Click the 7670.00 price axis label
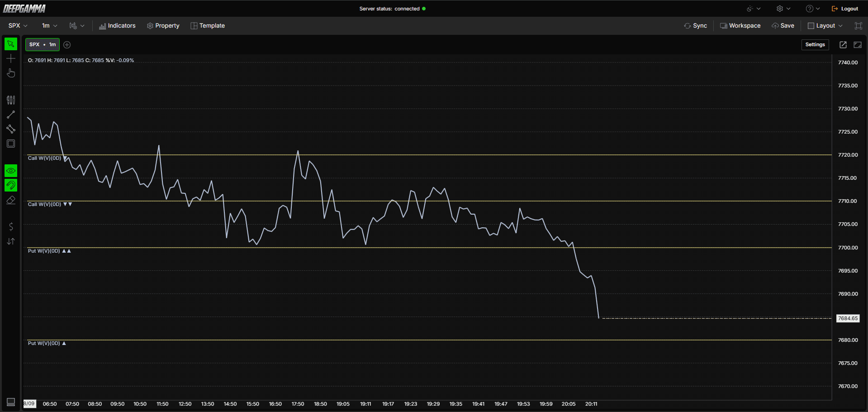The width and height of the screenshot is (868, 412). (848, 386)
